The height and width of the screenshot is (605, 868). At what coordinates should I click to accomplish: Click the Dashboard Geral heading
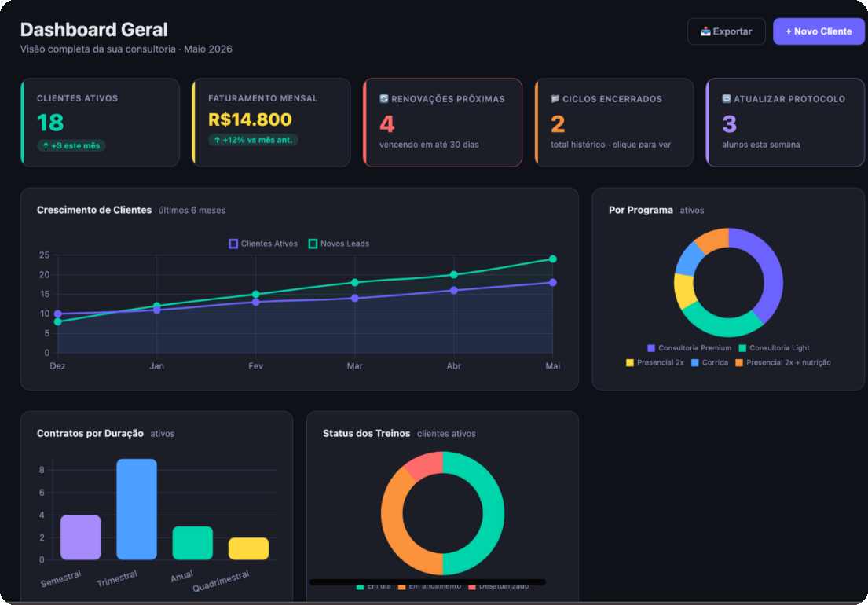click(94, 29)
